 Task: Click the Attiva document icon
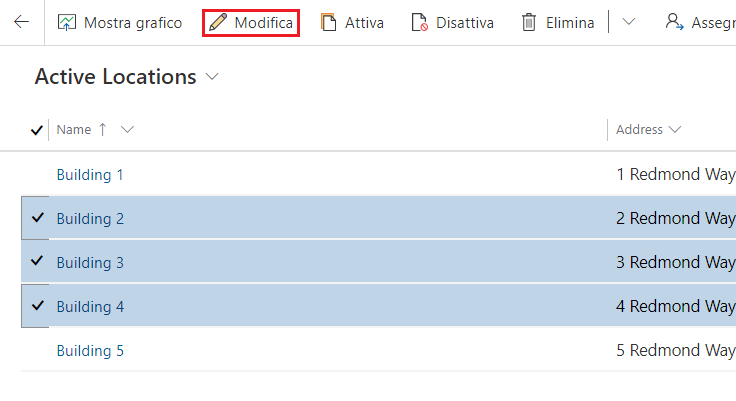[328, 22]
